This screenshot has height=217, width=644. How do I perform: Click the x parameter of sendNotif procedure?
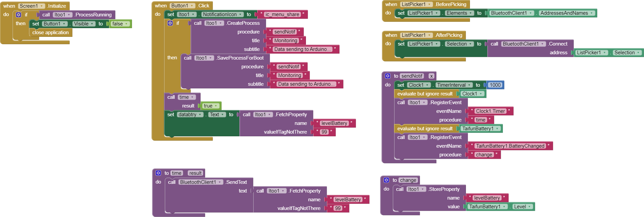[x=431, y=76]
